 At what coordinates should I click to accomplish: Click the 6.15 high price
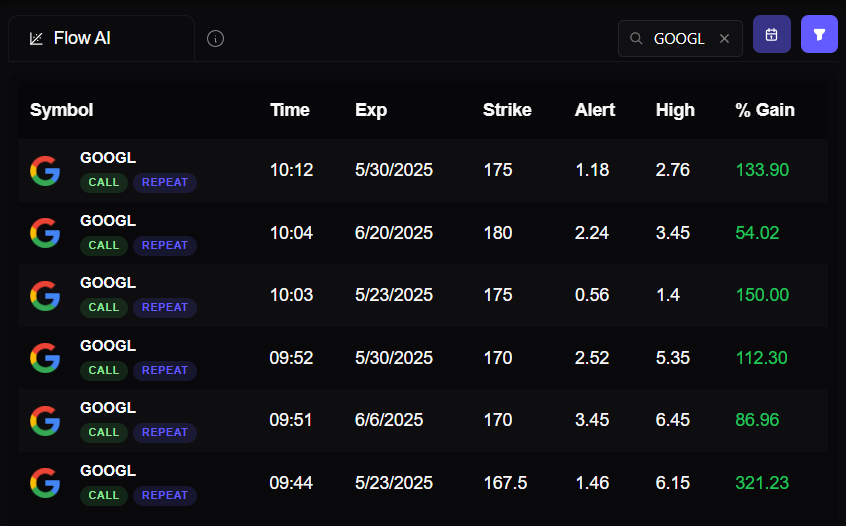(x=673, y=483)
